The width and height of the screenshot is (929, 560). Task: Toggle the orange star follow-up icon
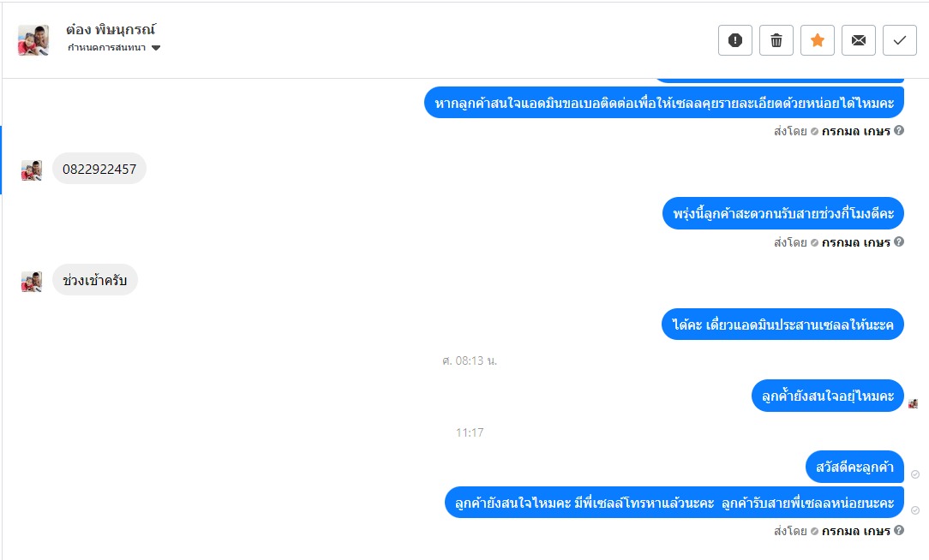click(x=818, y=40)
